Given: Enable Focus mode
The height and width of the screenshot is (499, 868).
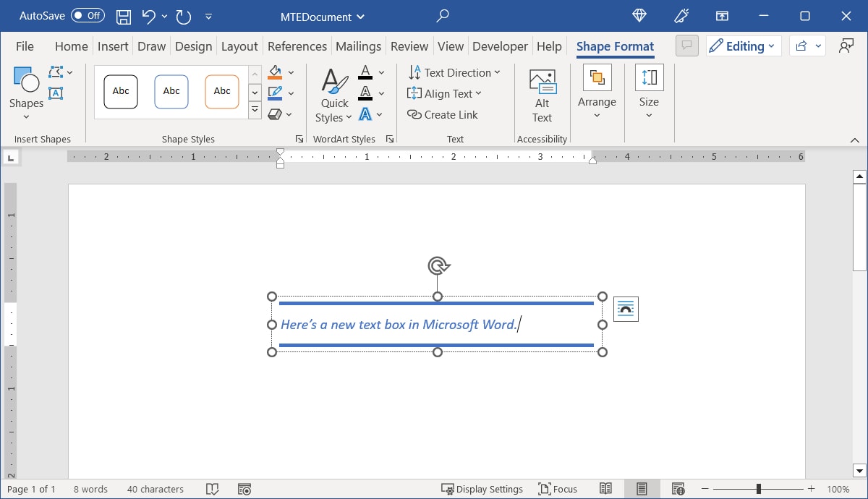Looking at the screenshot, I should (x=557, y=489).
